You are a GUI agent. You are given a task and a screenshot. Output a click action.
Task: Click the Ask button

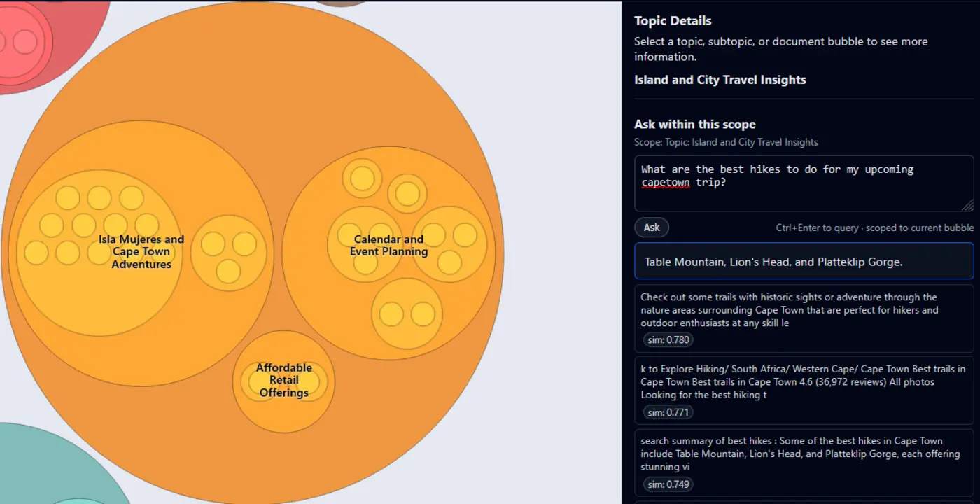(652, 227)
